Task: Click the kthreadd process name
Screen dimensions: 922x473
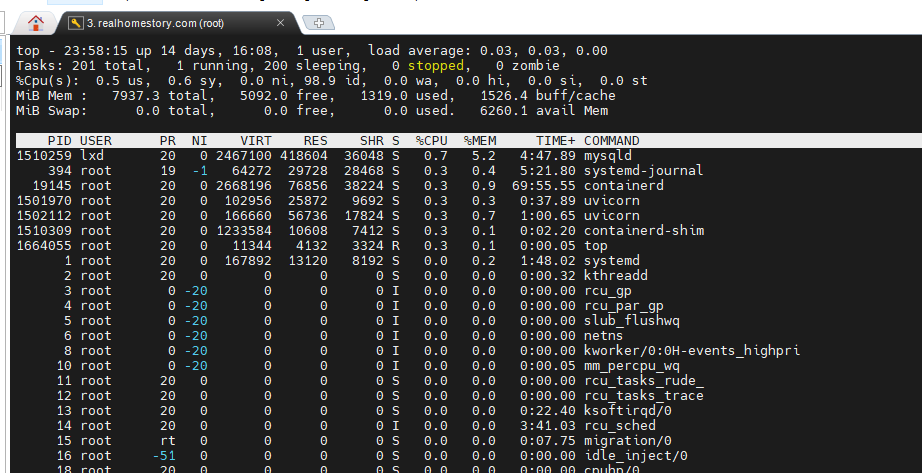Action: 616,276
